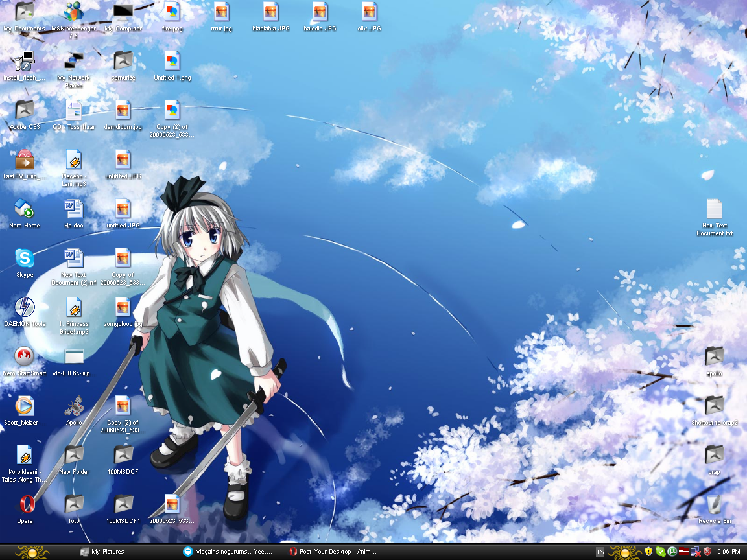Launch the Nero Home shortcut
This screenshot has height=560, width=747.
pos(24,213)
